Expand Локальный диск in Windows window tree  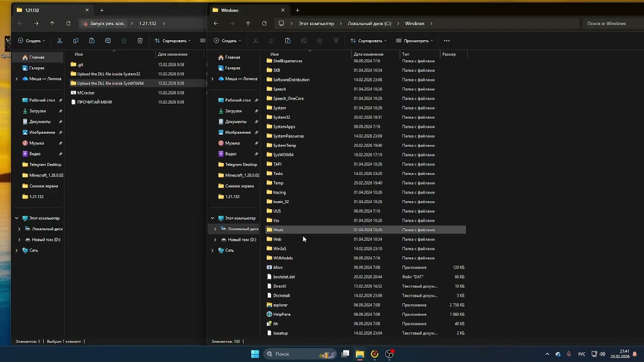(x=215, y=229)
